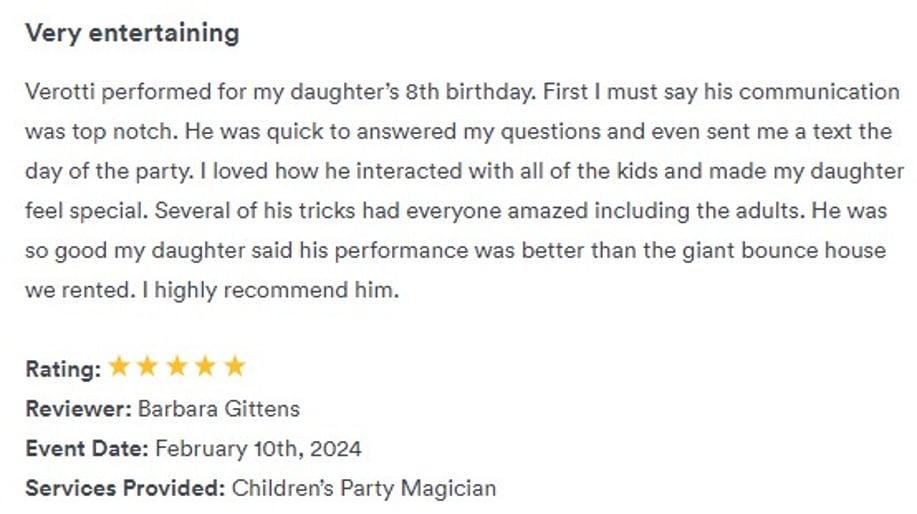Click the phrase 'giant bounce house'

[x=784, y=251]
